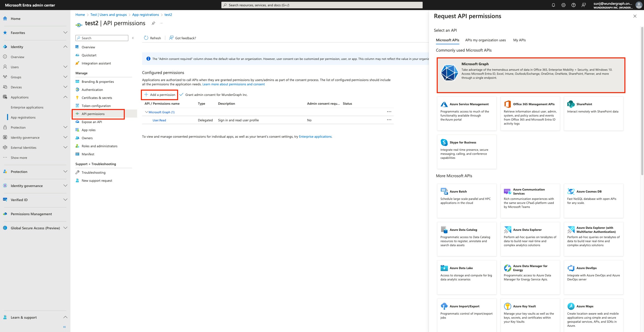This screenshot has width=644, height=332.
Task: Open the account avatar menu
Action: point(639,5)
